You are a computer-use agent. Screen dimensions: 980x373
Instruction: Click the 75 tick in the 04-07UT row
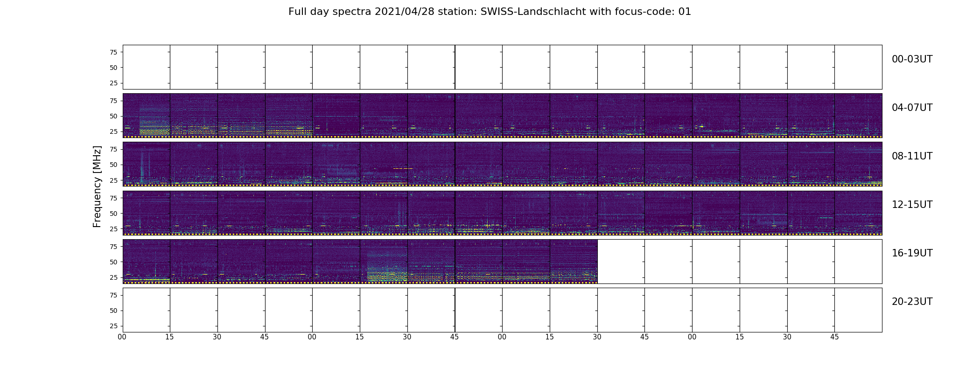pos(113,101)
